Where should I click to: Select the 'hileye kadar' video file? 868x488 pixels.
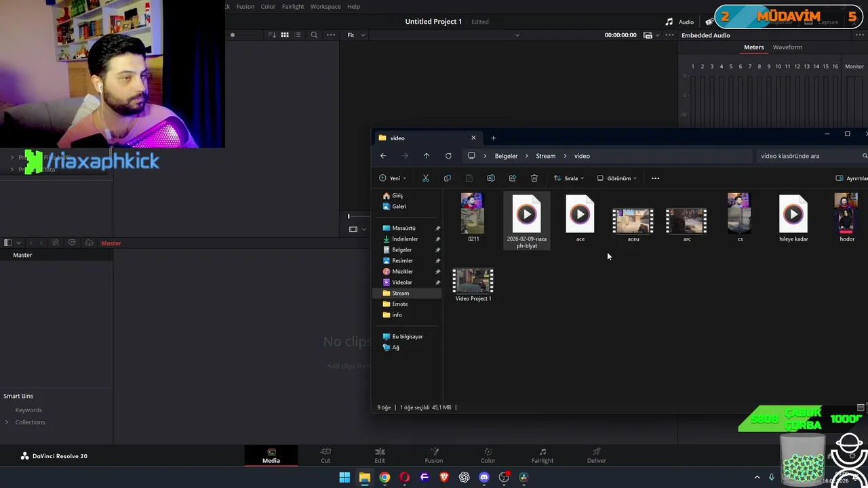pos(793,218)
